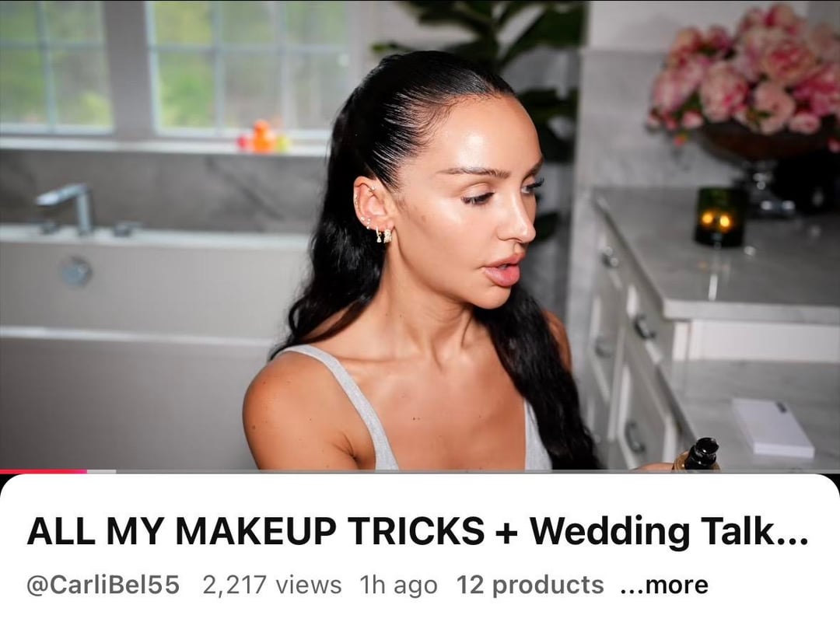The height and width of the screenshot is (629, 840).
Task: Tap the white box on the marble counter
Action: click(773, 427)
